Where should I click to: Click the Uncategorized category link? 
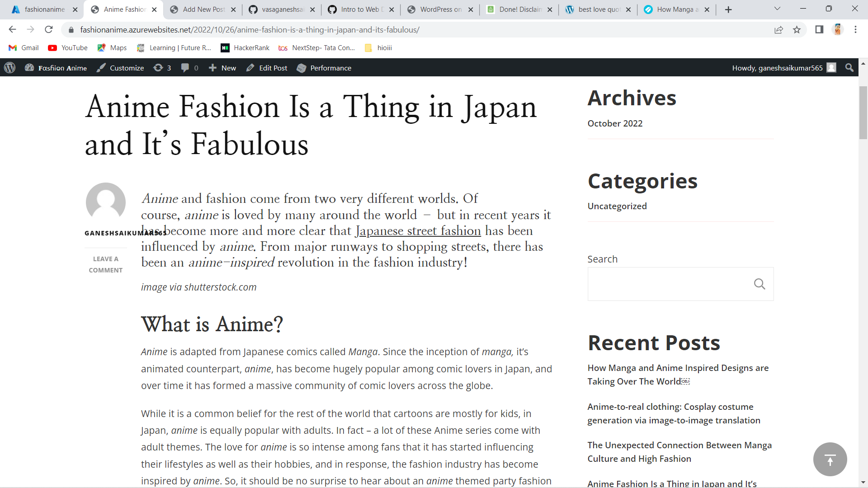tap(617, 206)
